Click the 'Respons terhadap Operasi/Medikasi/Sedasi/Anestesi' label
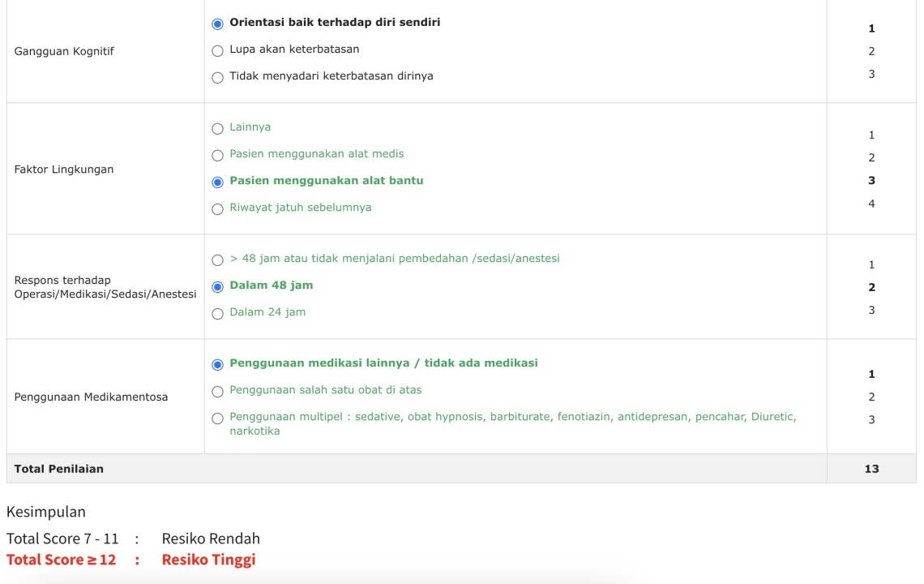924x584 pixels. coord(105,287)
